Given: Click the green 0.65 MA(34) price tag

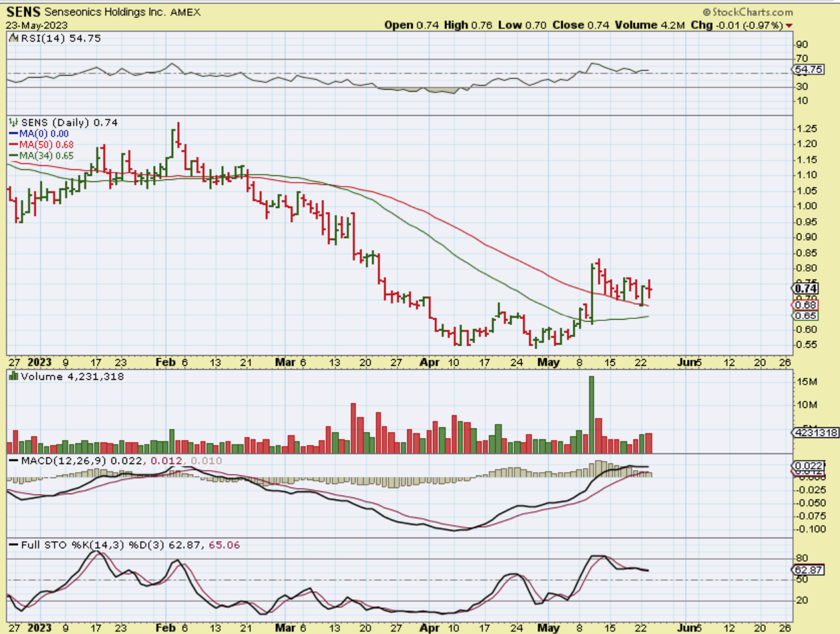Looking at the screenshot, I should (804, 316).
